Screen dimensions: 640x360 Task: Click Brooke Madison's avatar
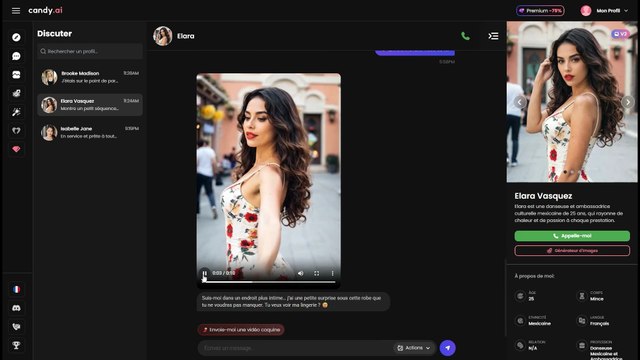pos(49,77)
